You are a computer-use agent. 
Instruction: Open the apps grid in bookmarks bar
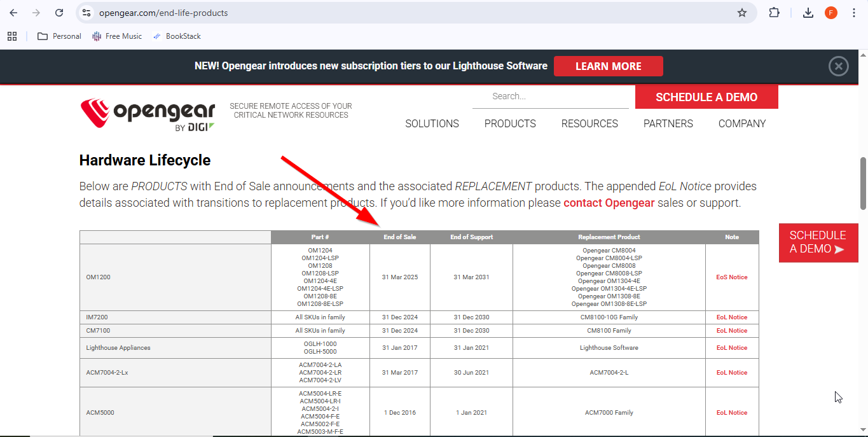pyautogui.click(x=12, y=36)
